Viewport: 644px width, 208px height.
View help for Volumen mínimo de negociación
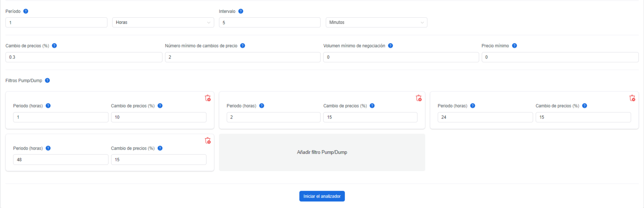coord(390,46)
